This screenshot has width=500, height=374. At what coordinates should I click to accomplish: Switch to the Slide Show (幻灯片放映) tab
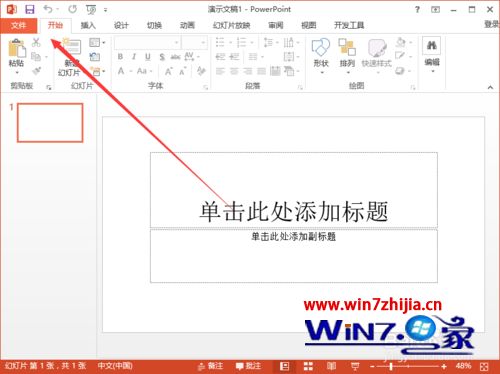click(x=232, y=25)
